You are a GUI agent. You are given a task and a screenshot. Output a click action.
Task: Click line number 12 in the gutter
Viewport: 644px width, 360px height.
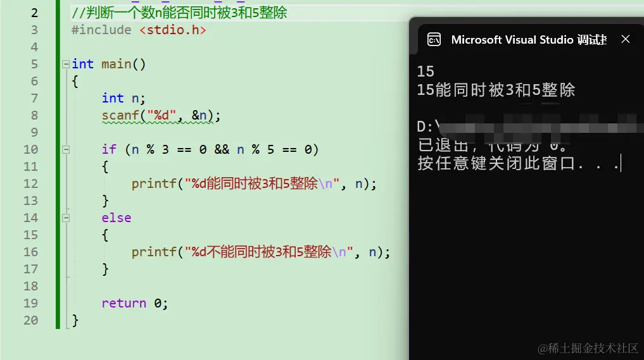tap(31, 183)
